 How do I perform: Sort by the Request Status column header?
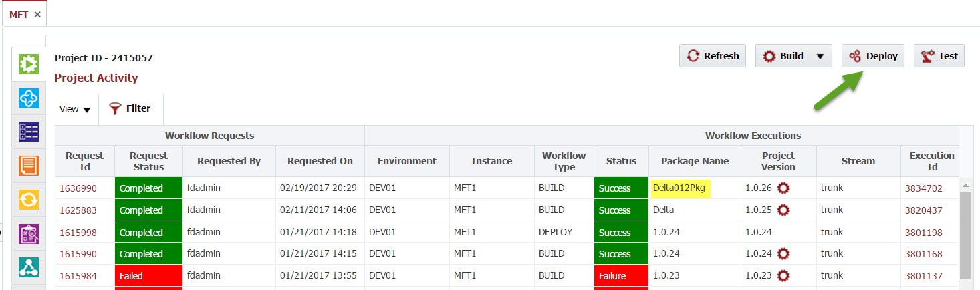(148, 161)
